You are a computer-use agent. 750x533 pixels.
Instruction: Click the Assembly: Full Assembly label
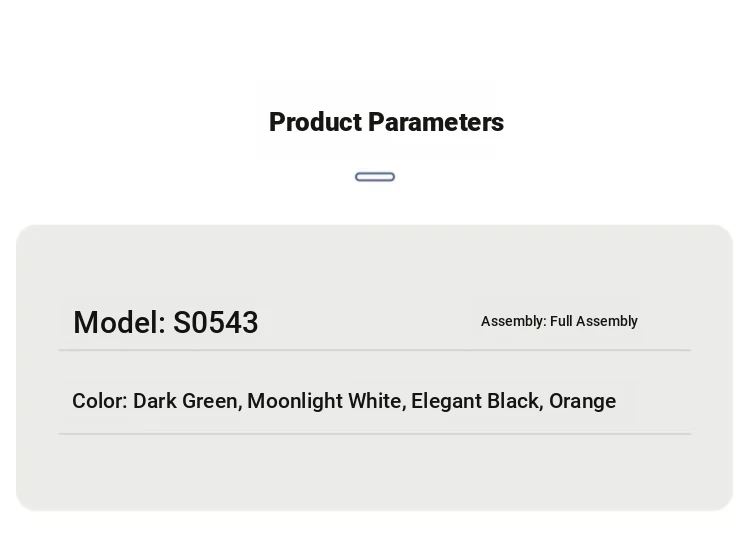(x=559, y=321)
